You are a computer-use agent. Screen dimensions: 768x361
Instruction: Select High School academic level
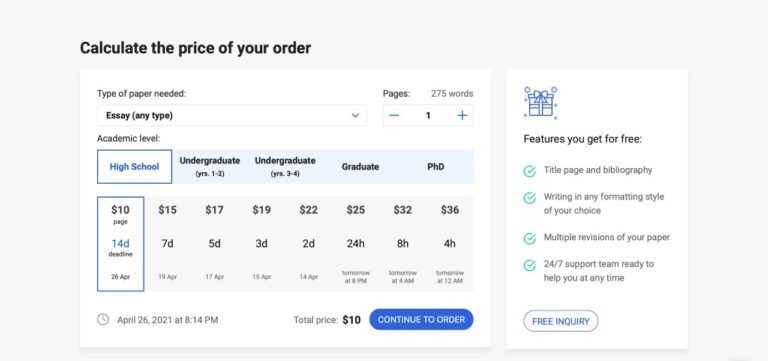click(x=135, y=167)
